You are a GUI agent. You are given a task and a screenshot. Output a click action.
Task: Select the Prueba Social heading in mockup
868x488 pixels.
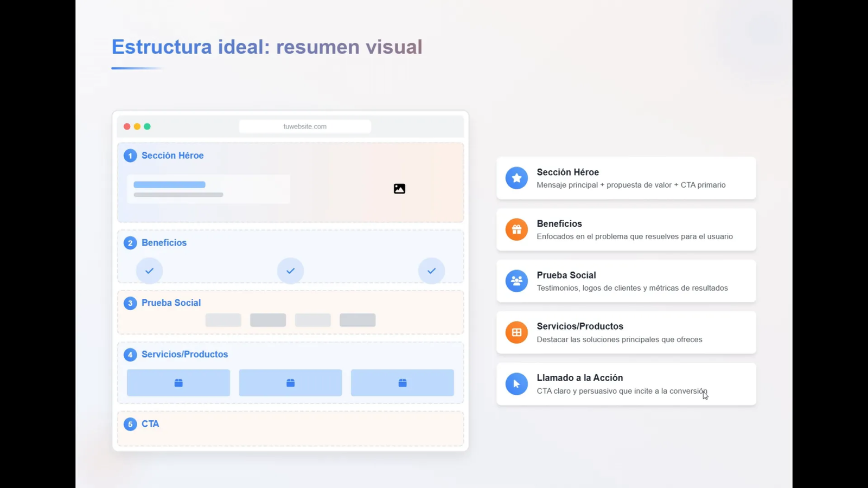tap(171, 303)
